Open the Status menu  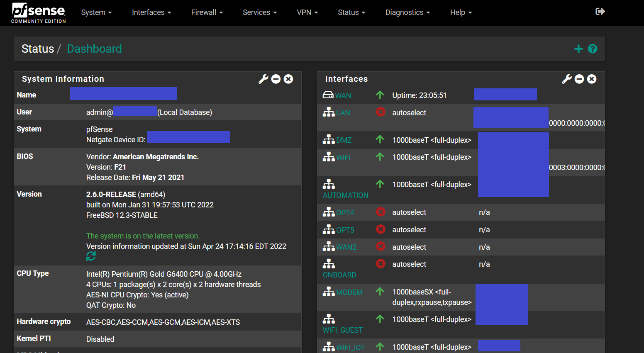[x=351, y=12]
